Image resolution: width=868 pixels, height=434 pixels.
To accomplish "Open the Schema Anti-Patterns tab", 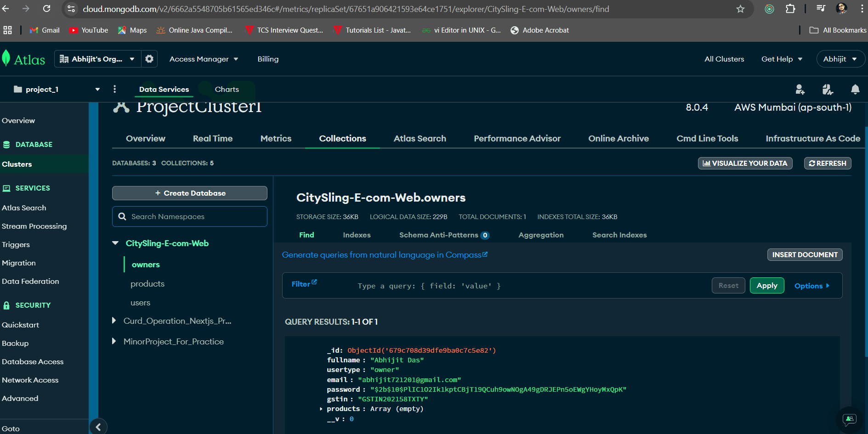I will pos(444,235).
